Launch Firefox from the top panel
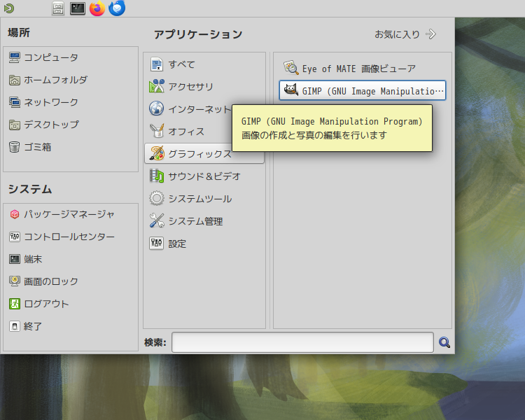The width and height of the screenshot is (525, 420). (97, 8)
